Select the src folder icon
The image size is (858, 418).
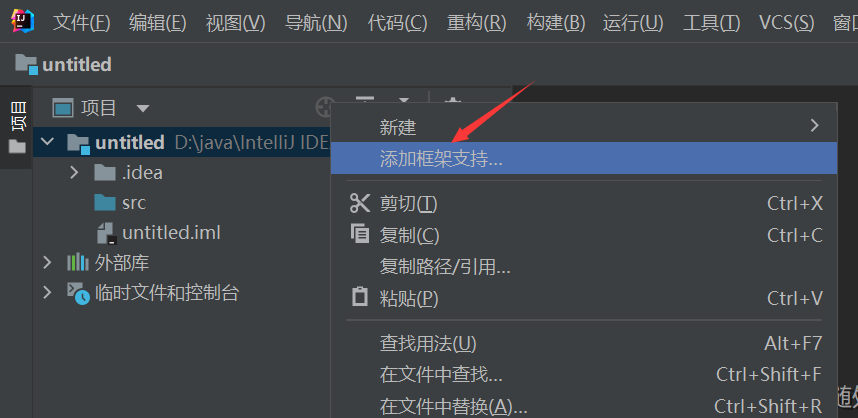[105, 203]
